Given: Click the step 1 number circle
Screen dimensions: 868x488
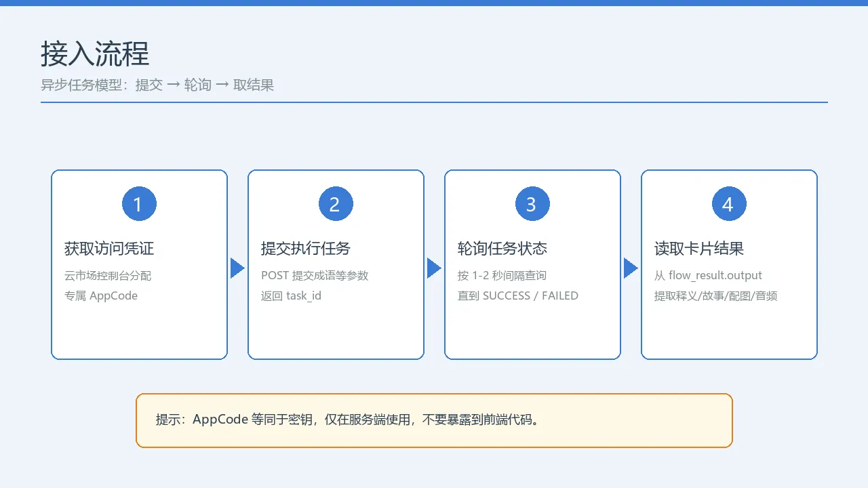Looking at the screenshot, I should tap(139, 204).
